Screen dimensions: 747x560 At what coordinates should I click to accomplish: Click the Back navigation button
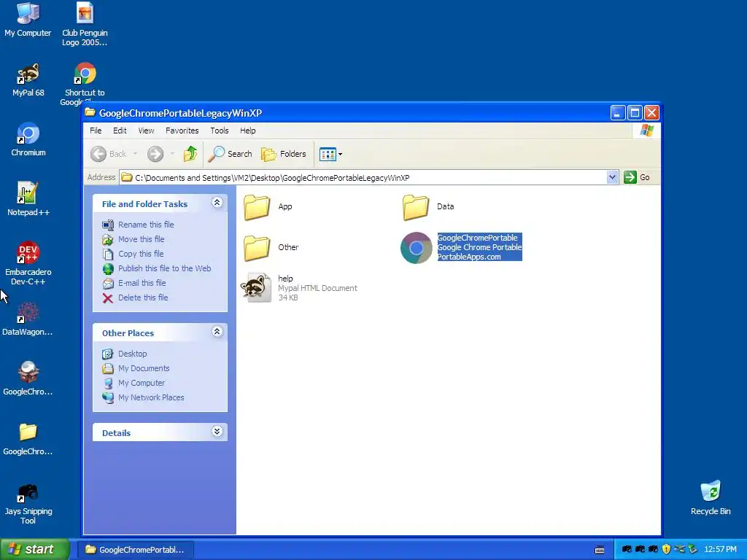point(109,154)
